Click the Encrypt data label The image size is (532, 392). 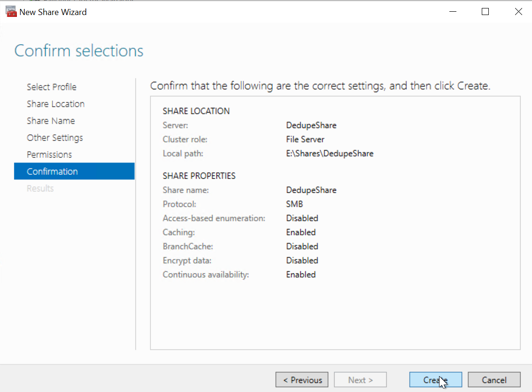pos(187,261)
